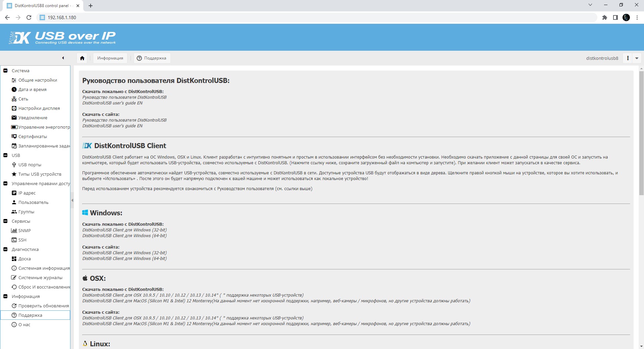Click the power management battery icon

coord(14,127)
